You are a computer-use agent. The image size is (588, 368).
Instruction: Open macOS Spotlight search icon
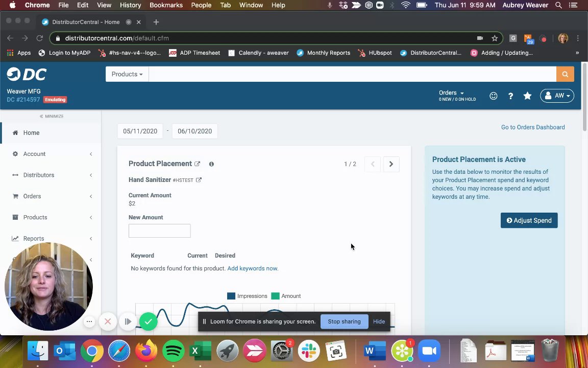coord(558,5)
